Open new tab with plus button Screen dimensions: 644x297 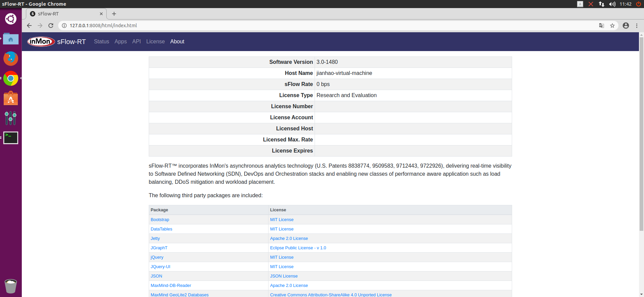click(114, 14)
